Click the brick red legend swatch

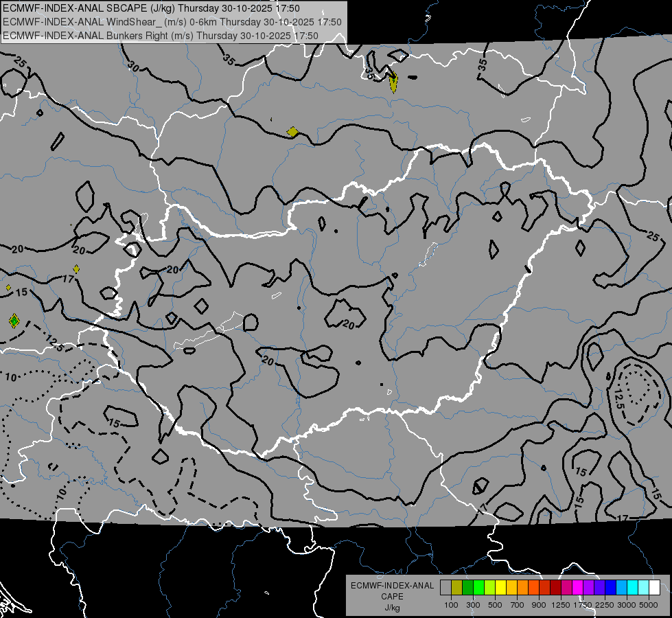coord(545,588)
